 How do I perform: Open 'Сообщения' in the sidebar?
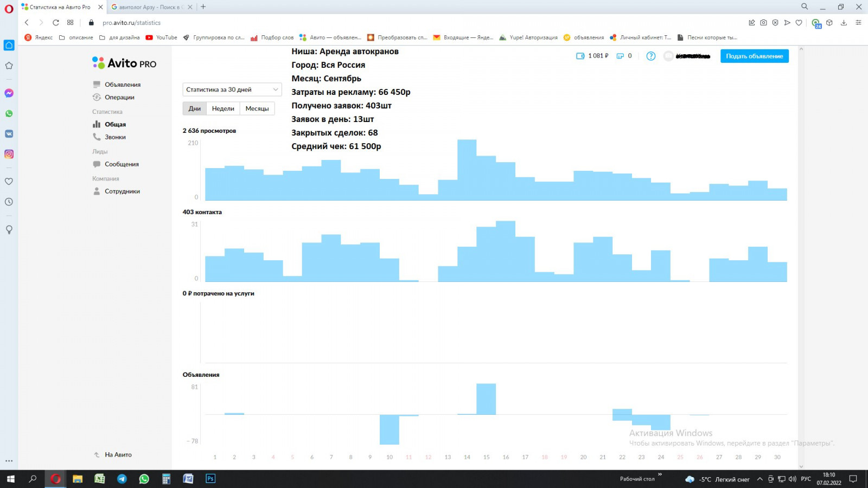(x=122, y=164)
